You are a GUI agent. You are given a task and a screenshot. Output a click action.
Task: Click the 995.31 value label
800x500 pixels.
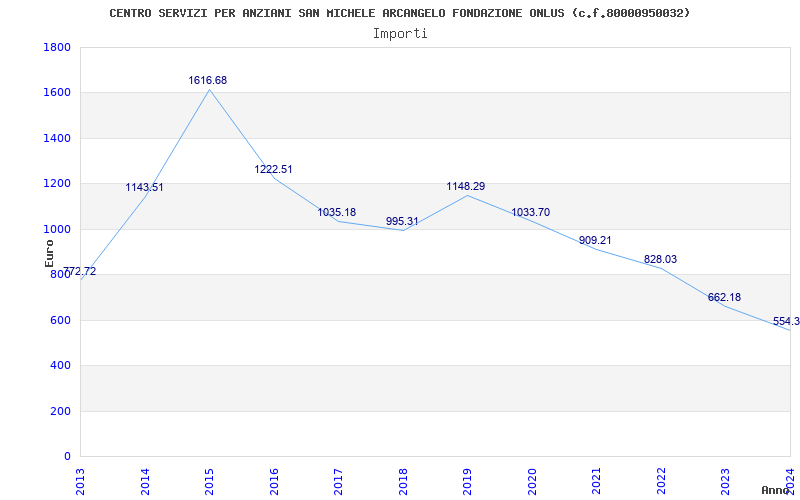coord(402,221)
